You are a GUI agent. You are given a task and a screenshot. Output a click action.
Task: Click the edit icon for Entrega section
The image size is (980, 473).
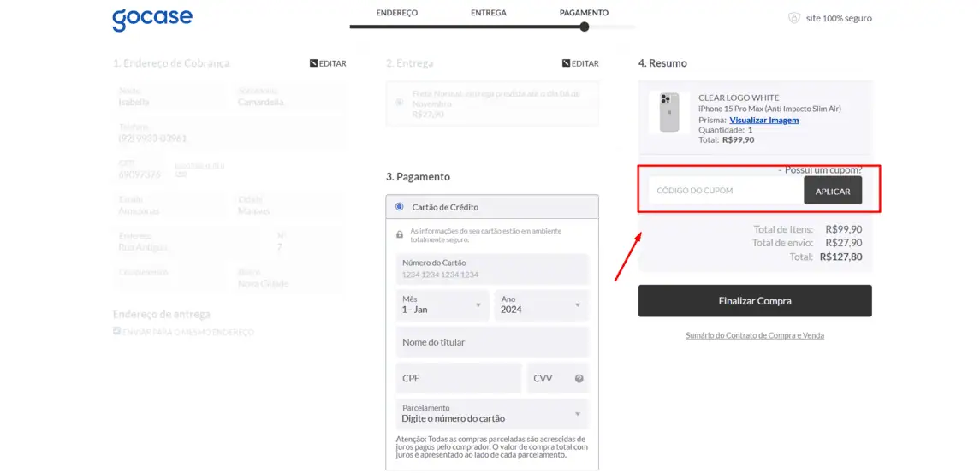pyautogui.click(x=567, y=63)
